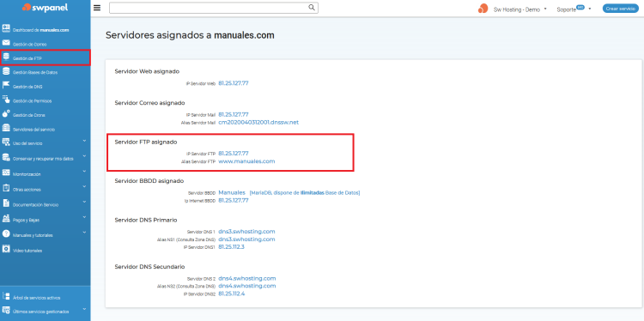Click Alias Servidor FTP www.manuales.com

point(246,161)
